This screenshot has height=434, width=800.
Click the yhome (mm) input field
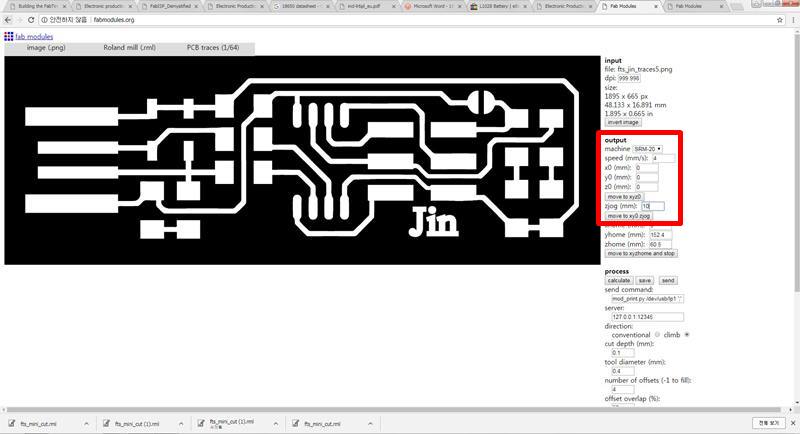(x=660, y=235)
